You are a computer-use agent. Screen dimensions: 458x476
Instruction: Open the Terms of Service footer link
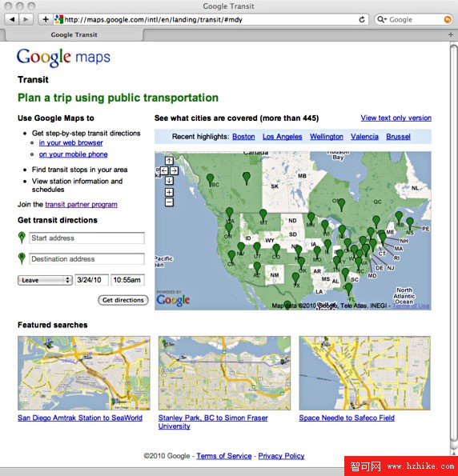click(224, 456)
